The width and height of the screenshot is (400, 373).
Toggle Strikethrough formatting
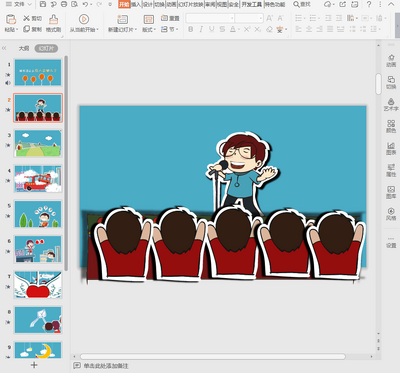coord(222,29)
